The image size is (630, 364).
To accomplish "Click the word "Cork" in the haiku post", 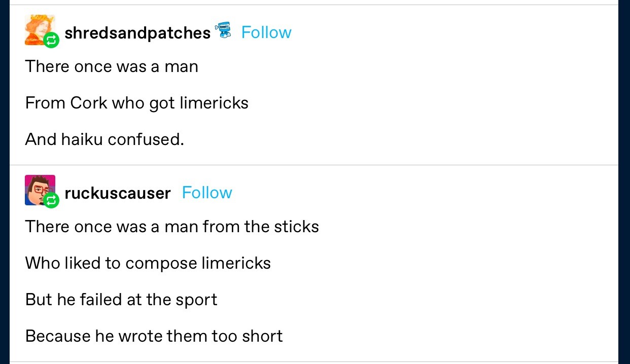I will pos(89,103).
